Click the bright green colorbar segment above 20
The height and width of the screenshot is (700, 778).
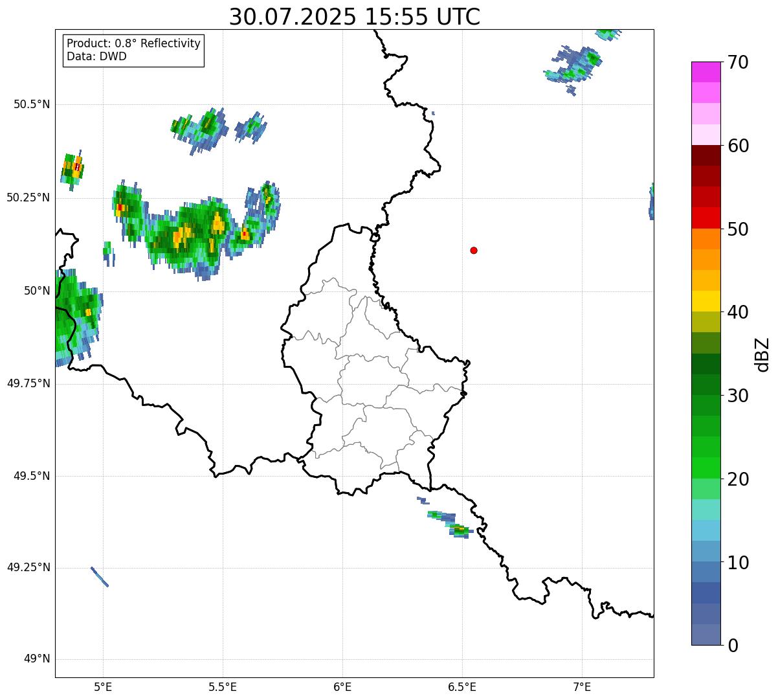706,468
